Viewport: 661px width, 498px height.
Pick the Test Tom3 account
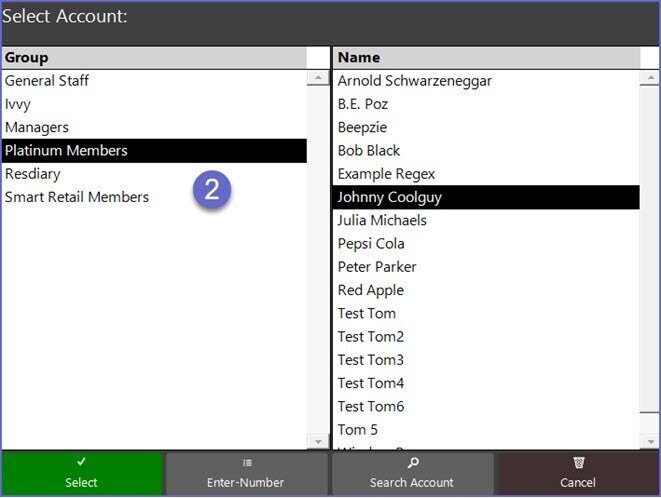[371, 360]
